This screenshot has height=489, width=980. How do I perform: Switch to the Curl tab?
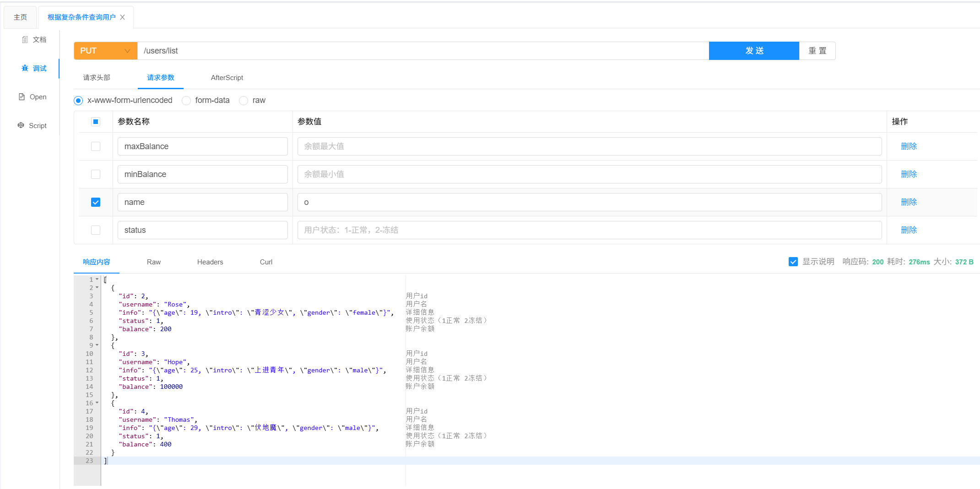click(x=265, y=262)
